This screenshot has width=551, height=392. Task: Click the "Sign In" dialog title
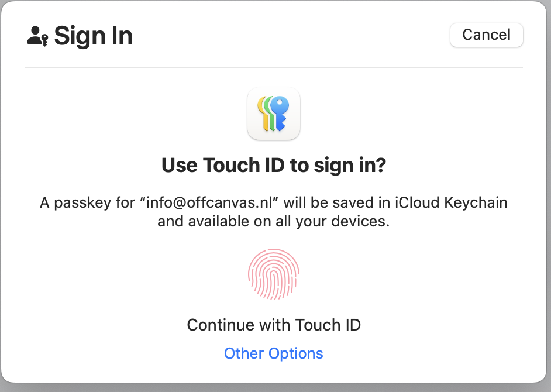coord(94,36)
